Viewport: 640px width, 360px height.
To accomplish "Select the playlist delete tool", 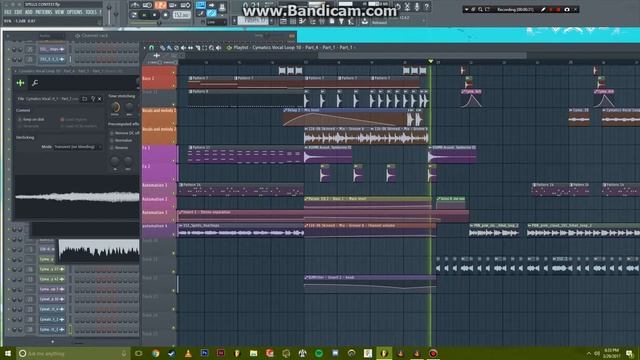I will 176,48.
